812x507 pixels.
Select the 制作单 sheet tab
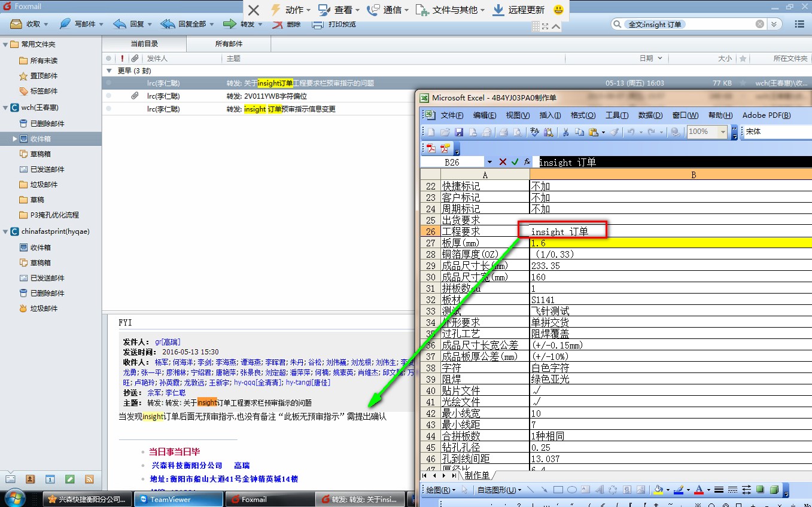point(477,476)
